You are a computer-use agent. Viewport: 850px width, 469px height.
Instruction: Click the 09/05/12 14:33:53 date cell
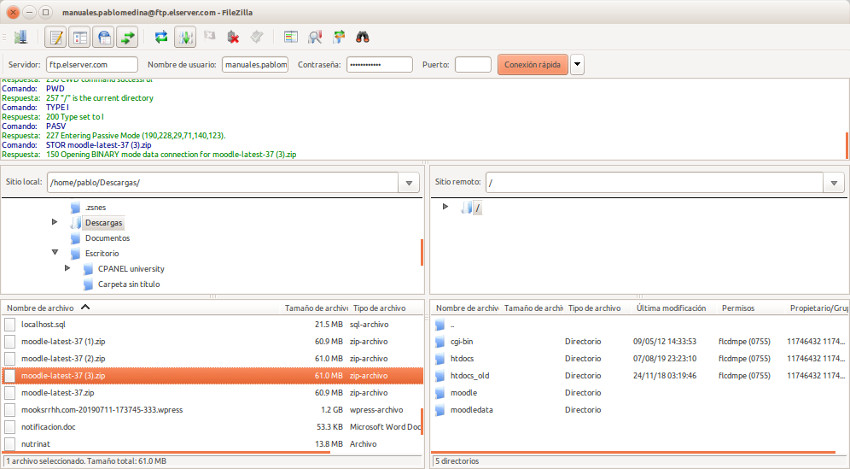click(x=665, y=342)
